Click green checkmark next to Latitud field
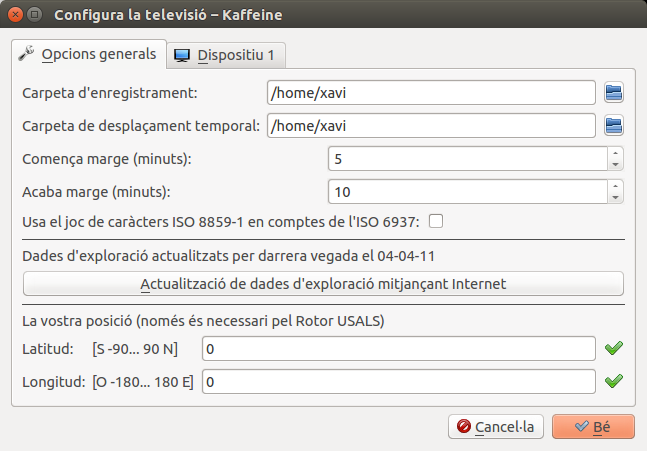This screenshot has width=647, height=451. [x=614, y=348]
